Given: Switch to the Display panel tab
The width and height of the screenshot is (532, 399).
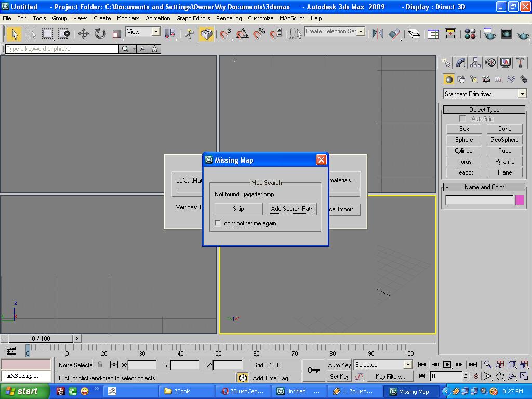Looking at the screenshot, I should (505, 62).
